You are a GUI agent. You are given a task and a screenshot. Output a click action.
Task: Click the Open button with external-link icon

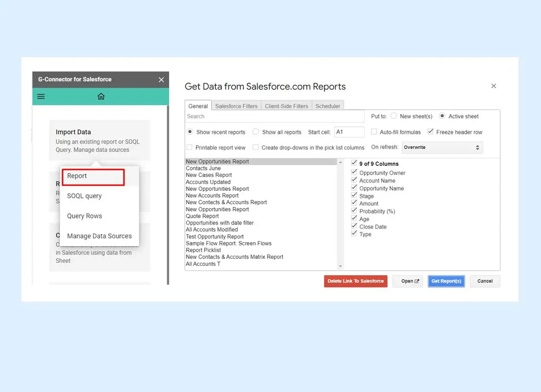(408, 281)
